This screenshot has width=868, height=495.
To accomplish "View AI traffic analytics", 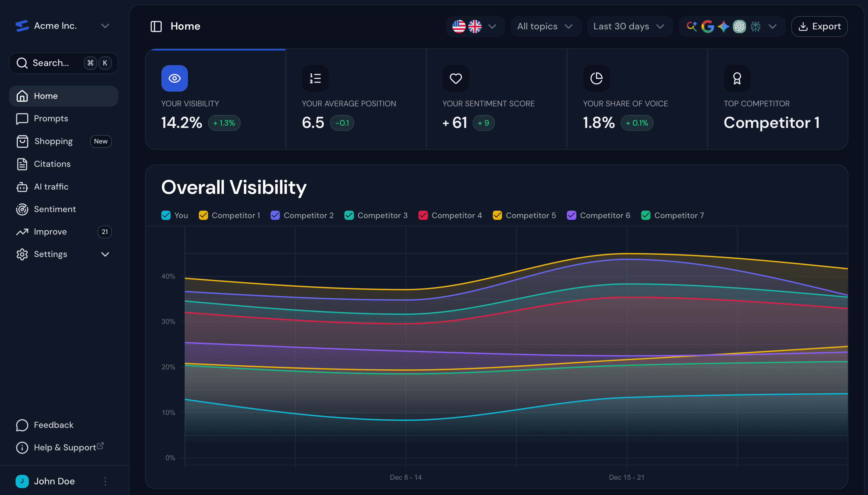I will 51,187.
